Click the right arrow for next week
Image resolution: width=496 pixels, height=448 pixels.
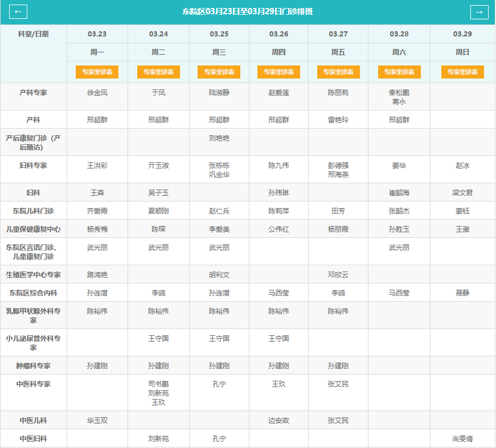[479, 12]
